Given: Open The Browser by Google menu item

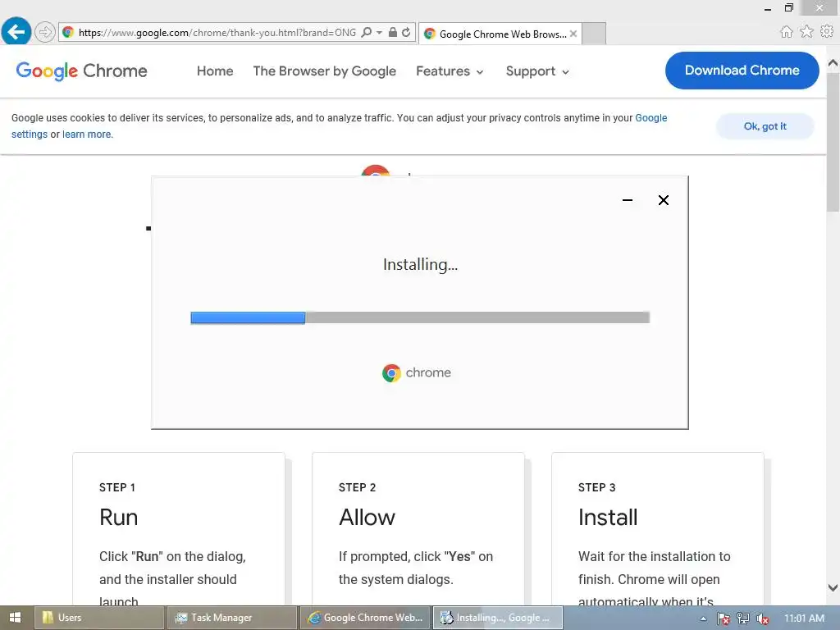Looking at the screenshot, I should click(325, 71).
